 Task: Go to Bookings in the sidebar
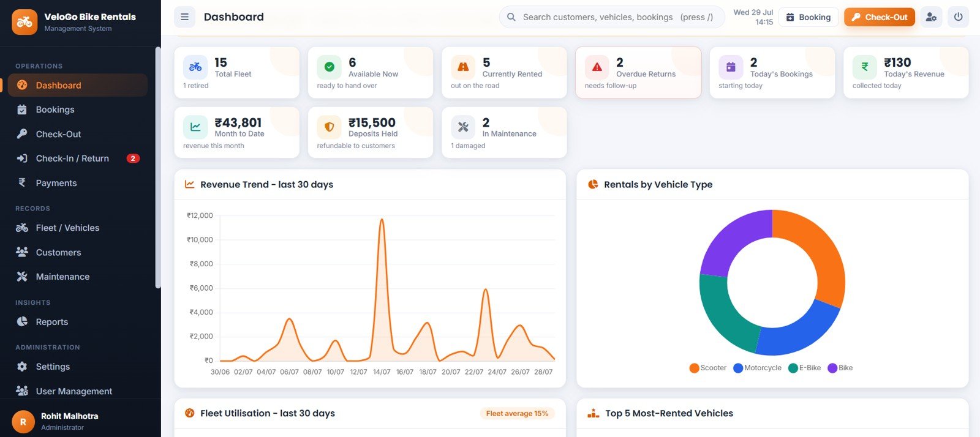tap(78, 110)
